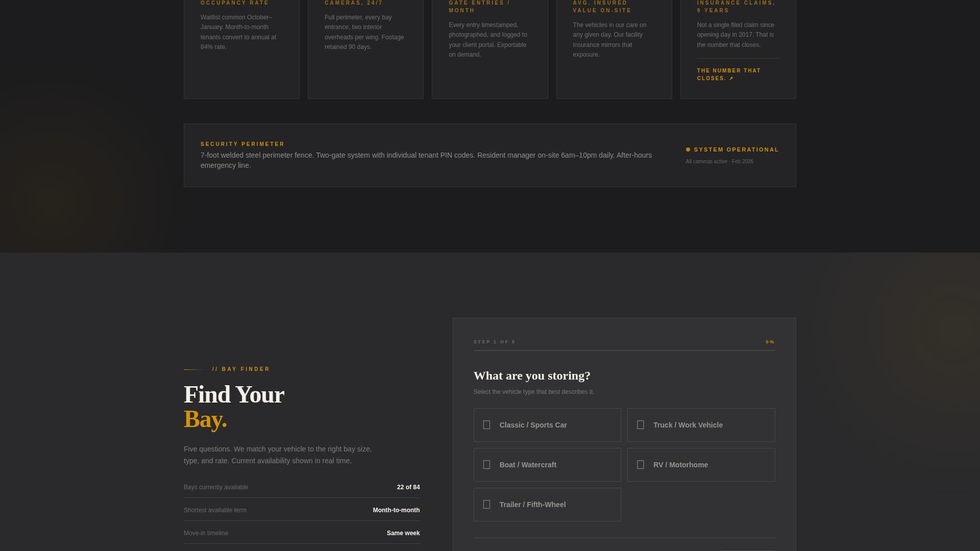Click "All cameras active · Feb 2026" text
This screenshot has width=980, height=551.
point(719,161)
